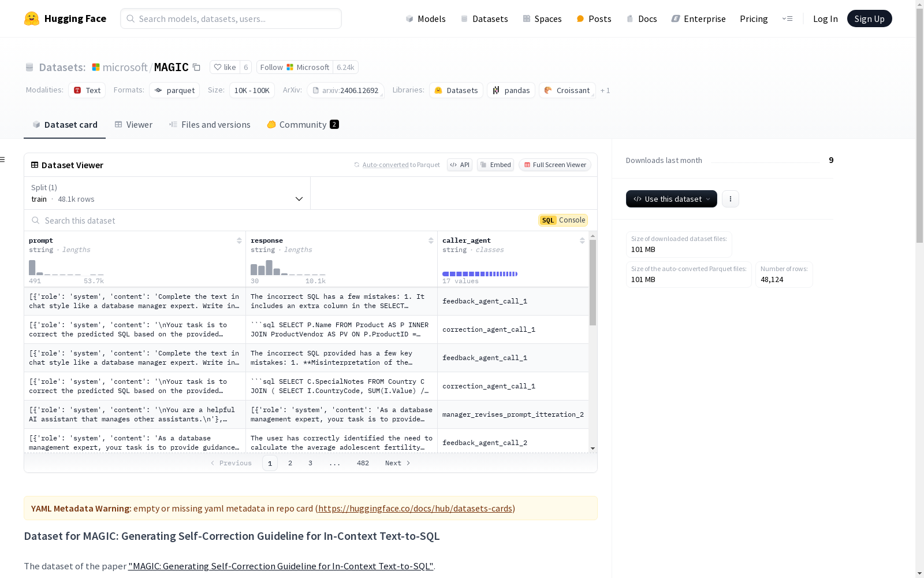Open Posts in the top navigation
924x578 pixels.
594,18
